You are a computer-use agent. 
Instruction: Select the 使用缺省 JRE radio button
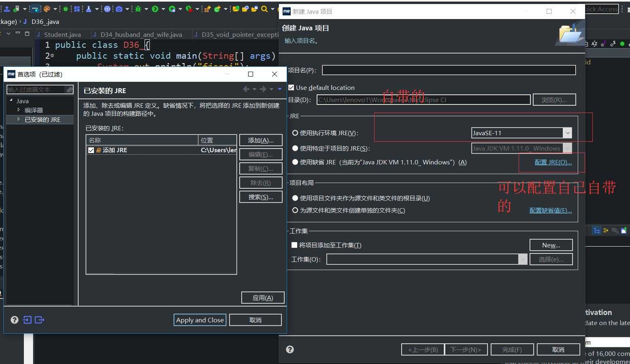[295, 162]
